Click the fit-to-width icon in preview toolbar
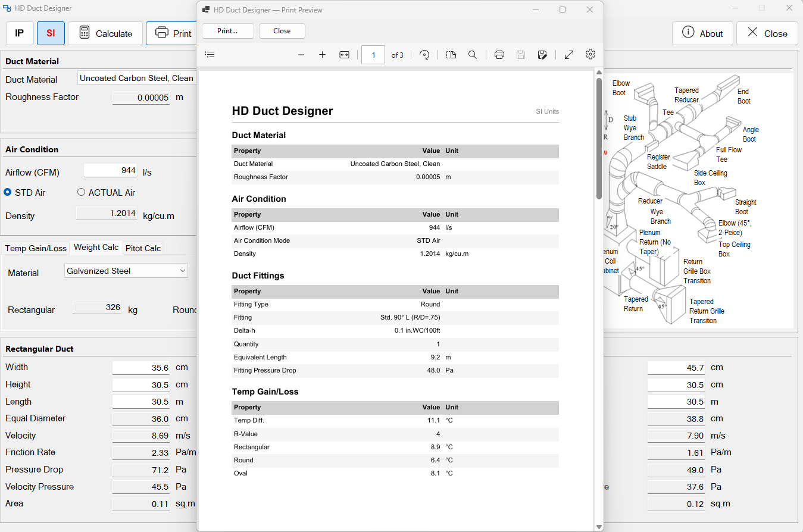 [x=344, y=55]
